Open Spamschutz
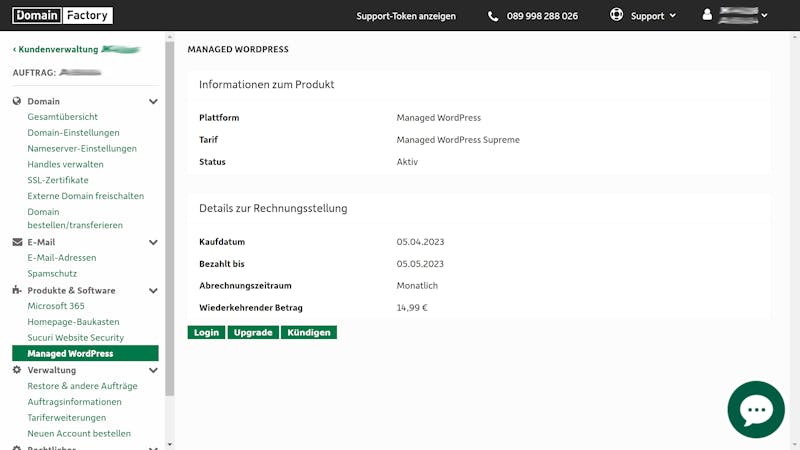Viewport: 800px width, 450px height. click(52, 273)
